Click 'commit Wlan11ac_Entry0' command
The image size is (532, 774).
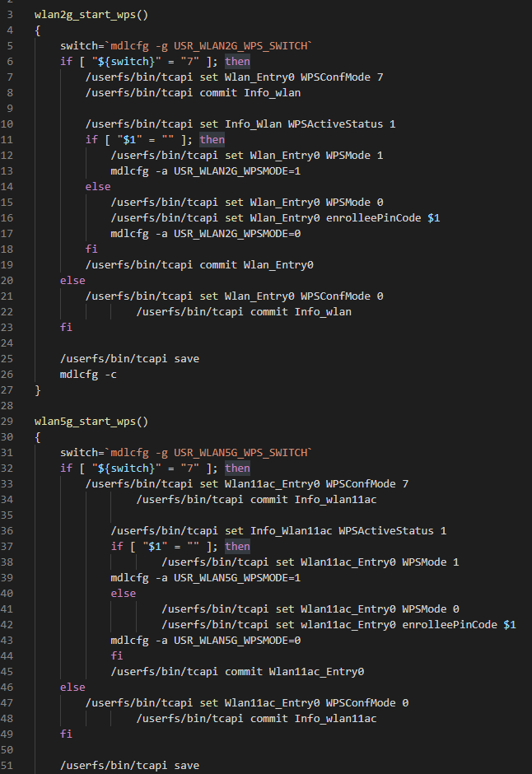[294, 671]
